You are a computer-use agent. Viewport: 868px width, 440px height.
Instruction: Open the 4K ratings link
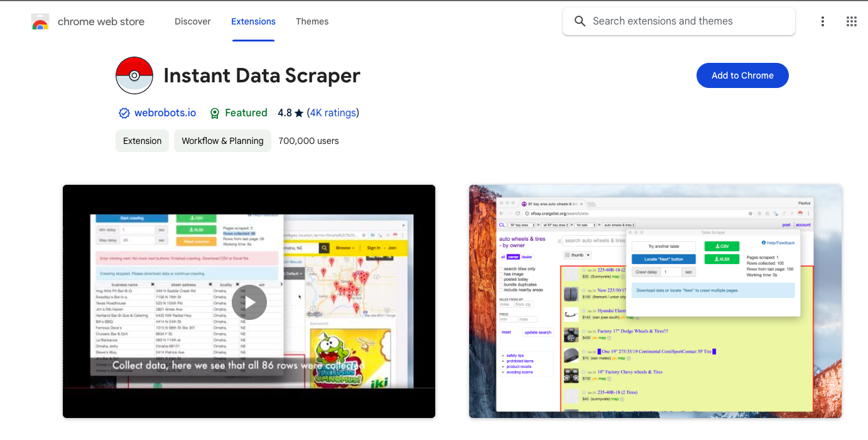click(333, 113)
